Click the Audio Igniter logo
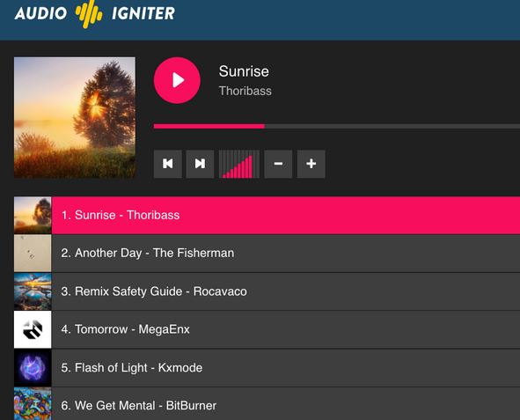The image size is (520, 420). coord(94,13)
